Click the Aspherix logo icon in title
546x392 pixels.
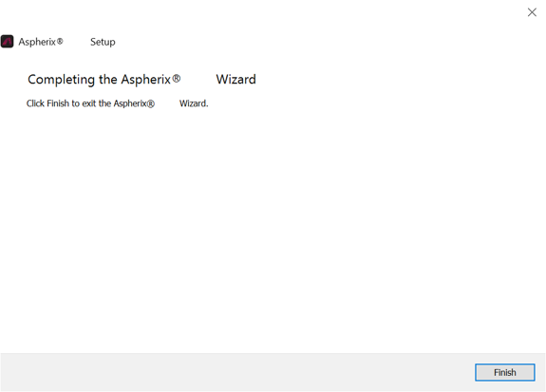7,42
